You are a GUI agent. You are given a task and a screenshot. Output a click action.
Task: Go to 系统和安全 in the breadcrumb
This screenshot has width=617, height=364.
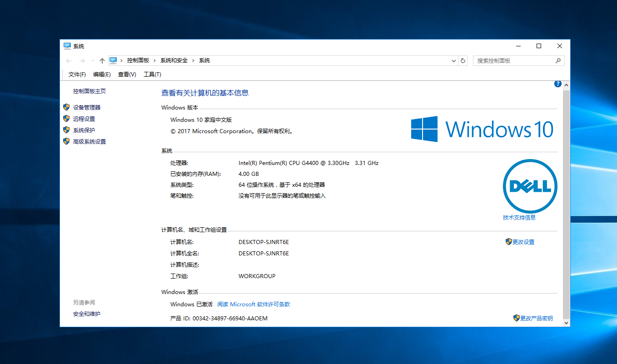click(x=174, y=60)
